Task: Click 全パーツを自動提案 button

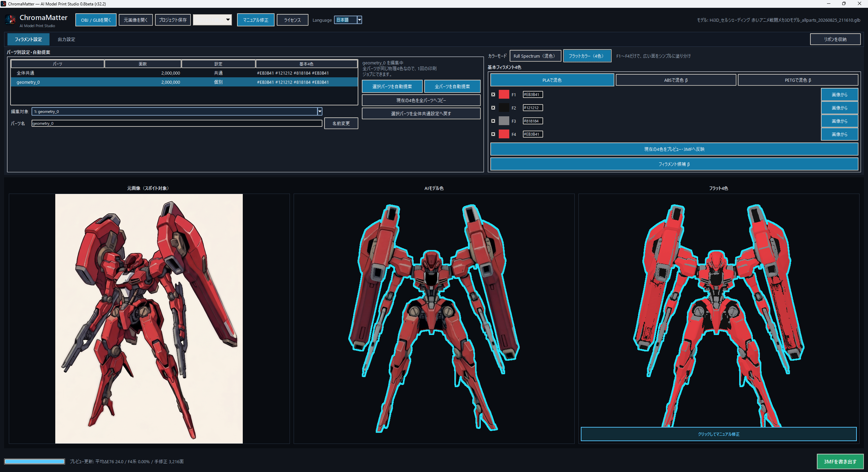Action: coord(452,86)
